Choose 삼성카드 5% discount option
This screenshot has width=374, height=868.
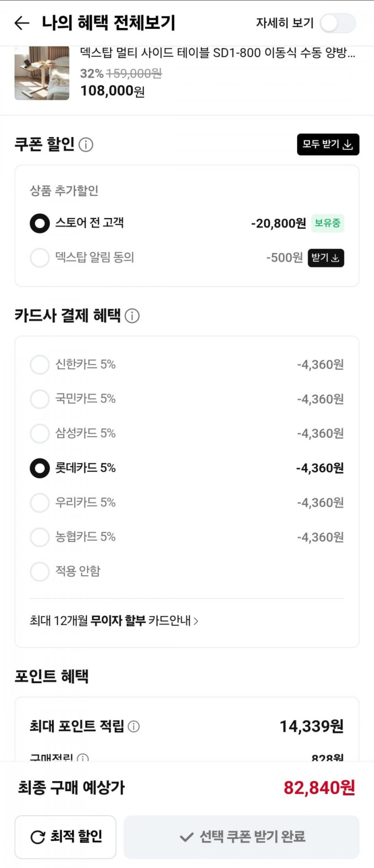click(40, 433)
